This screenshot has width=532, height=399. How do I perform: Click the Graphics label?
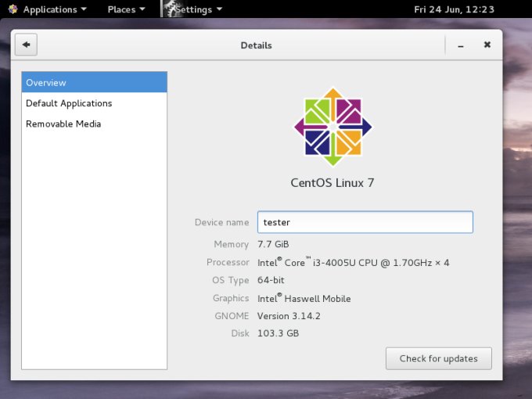231,298
